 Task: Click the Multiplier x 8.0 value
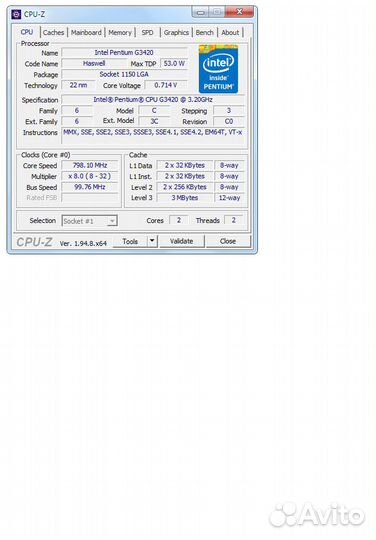pyautogui.click(x=90, y=176)
